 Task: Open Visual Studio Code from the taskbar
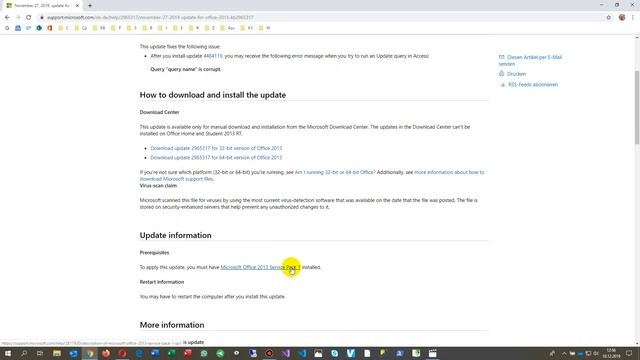coord(302,353)
